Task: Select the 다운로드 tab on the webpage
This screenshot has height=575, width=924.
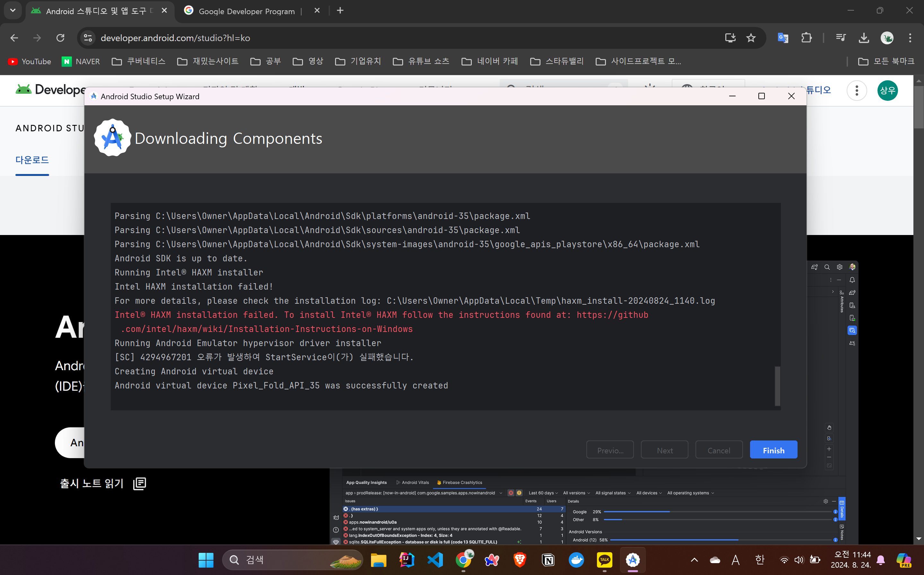Action: pos(32,160)
